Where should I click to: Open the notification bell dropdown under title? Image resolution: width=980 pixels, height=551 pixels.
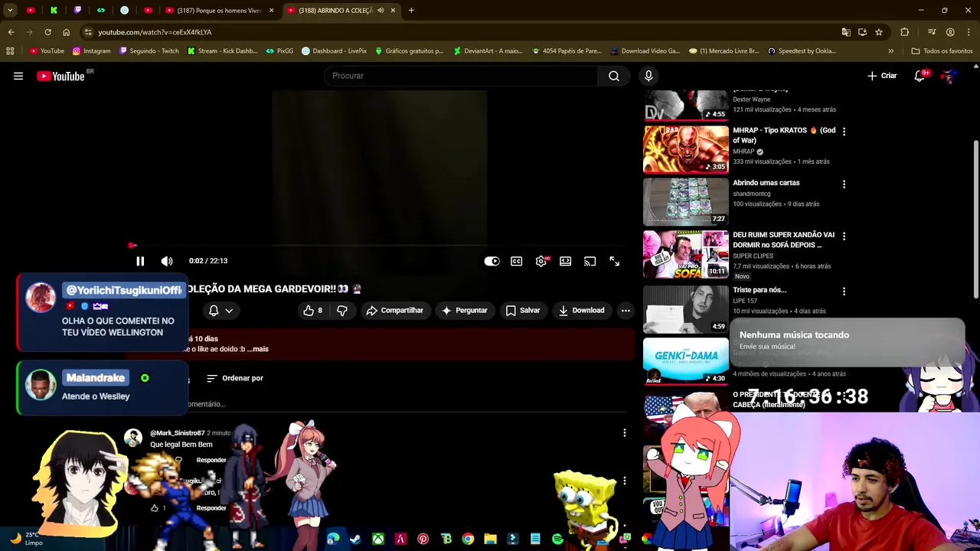[x=221, y=310]
